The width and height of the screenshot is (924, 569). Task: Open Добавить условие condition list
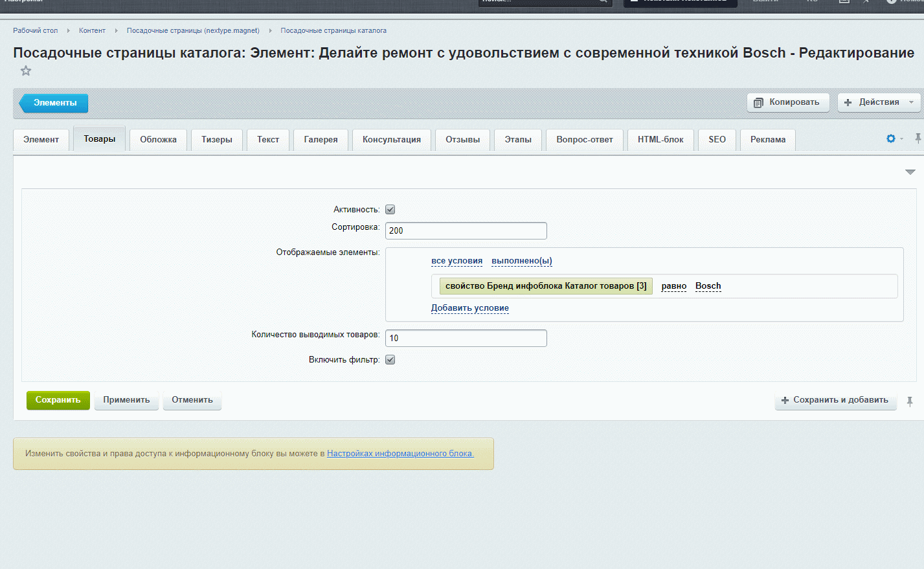(x=470, y=308)
